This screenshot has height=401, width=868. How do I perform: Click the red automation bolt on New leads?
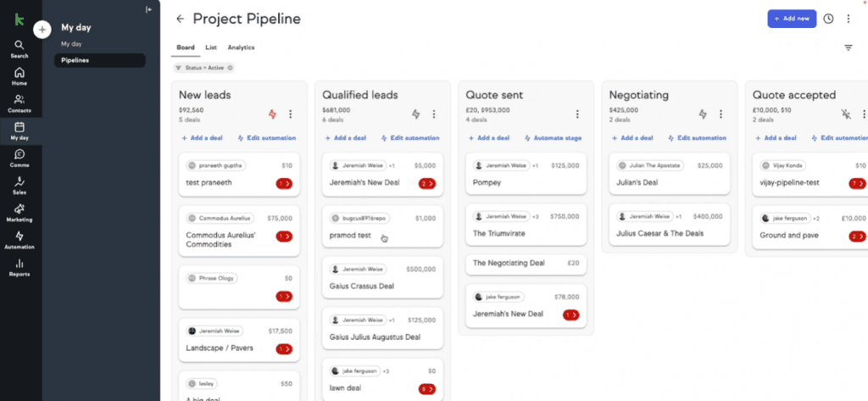tap(272, 114)
